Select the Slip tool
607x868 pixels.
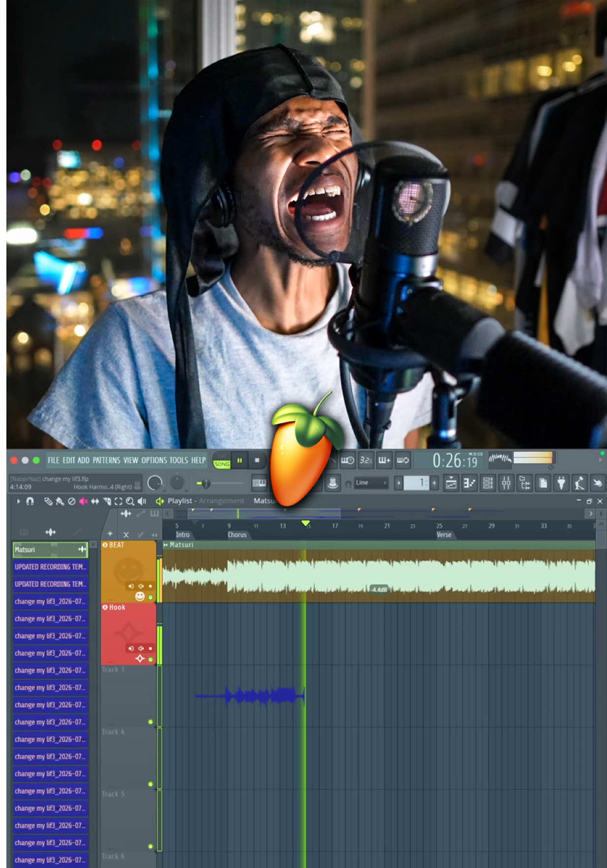95,501
